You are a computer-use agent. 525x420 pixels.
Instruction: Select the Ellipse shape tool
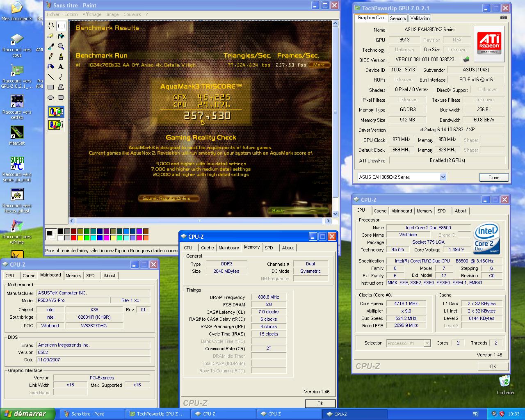pyautogui.click(x=51, y=97)
